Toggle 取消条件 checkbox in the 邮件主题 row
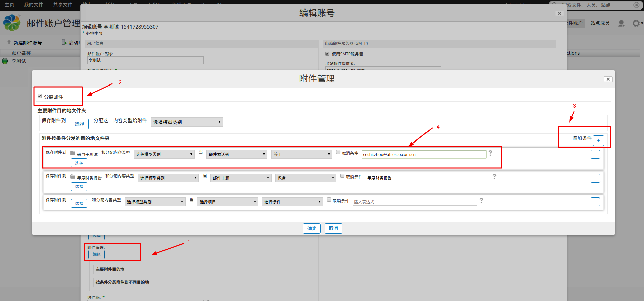Image resolution: width=644 pixels, height=301 pixels. pos(342,176)
